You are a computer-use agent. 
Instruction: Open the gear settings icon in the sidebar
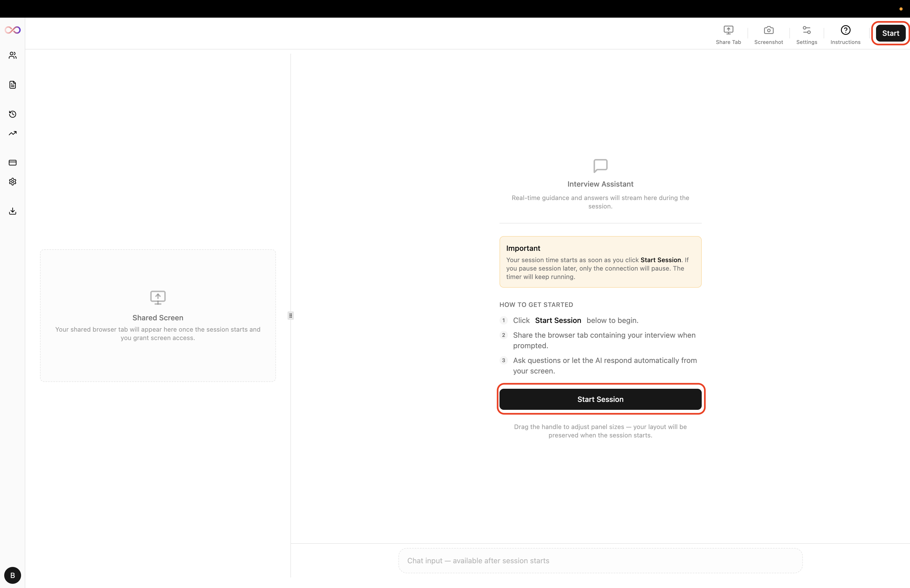coord(13,182)
